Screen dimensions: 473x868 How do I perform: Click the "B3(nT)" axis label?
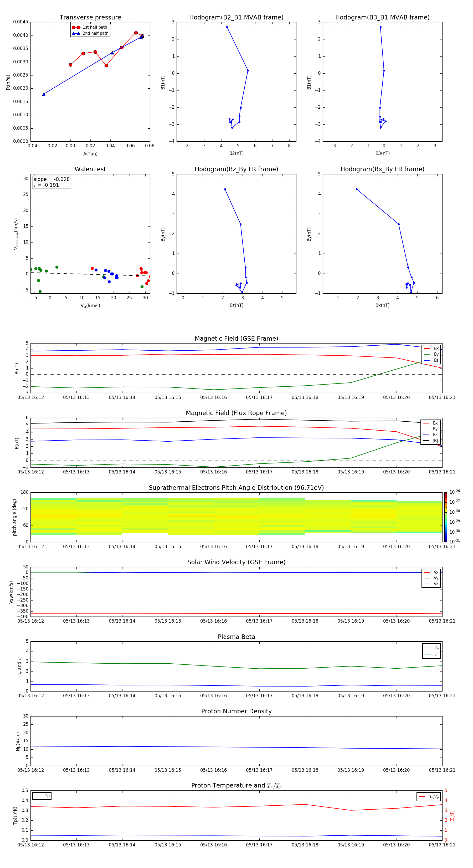tap(382, 153)
